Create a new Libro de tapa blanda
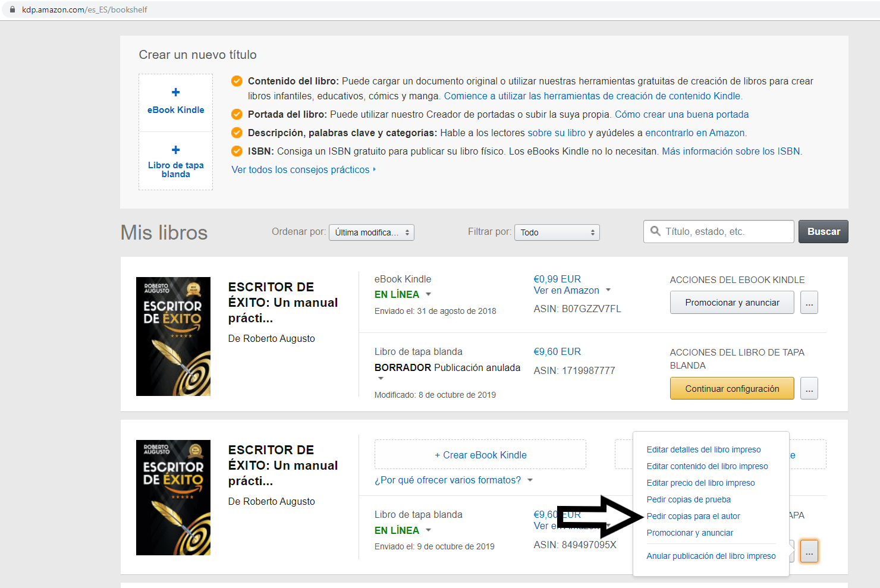The image size is (880, 588). (x=175, y=161)
